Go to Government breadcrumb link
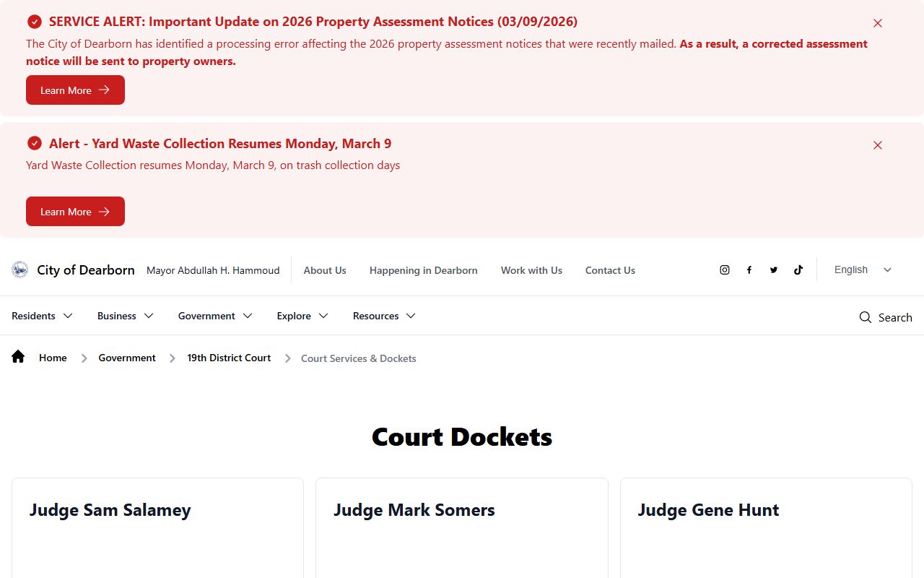The image size is (924, 578). click(127, 358)
